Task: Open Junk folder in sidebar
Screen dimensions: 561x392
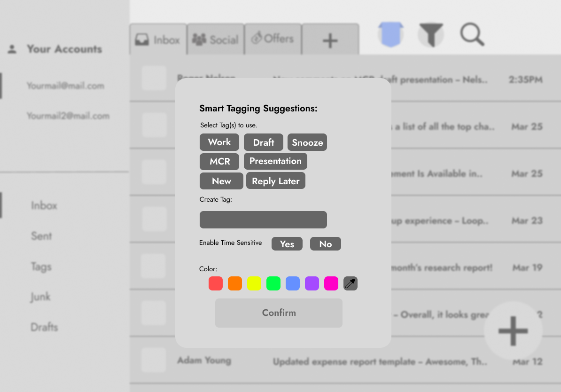Action: pos(40,297)
